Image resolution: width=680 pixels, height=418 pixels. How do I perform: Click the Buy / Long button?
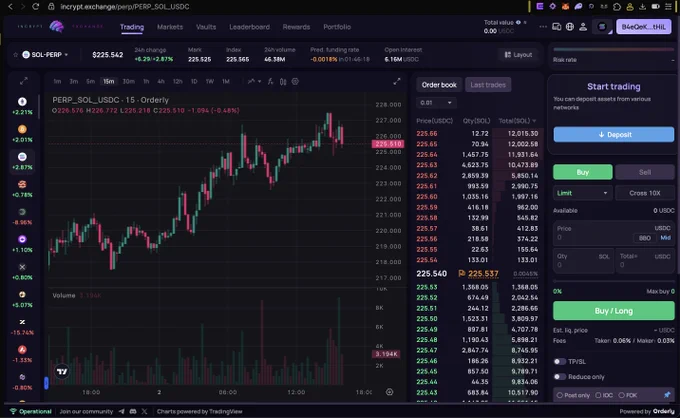click(x=614, y=310)
